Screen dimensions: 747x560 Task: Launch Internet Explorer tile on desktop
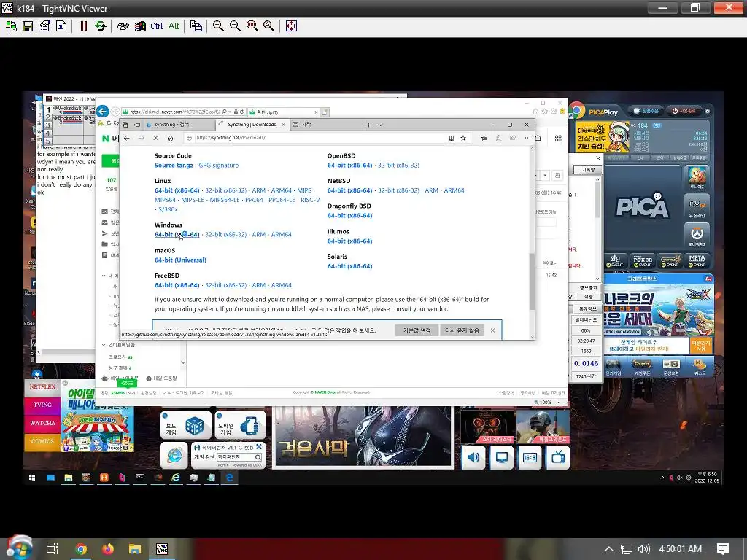click(174, 455)
